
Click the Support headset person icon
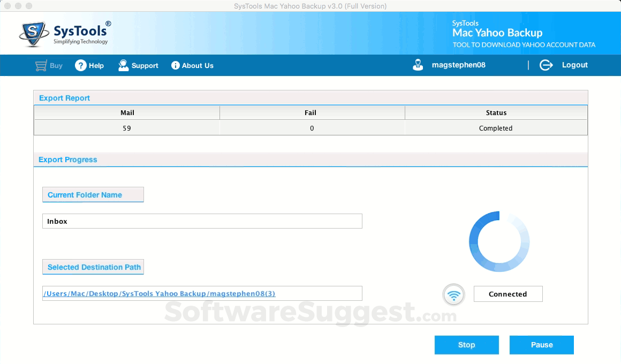click(124, 65)
